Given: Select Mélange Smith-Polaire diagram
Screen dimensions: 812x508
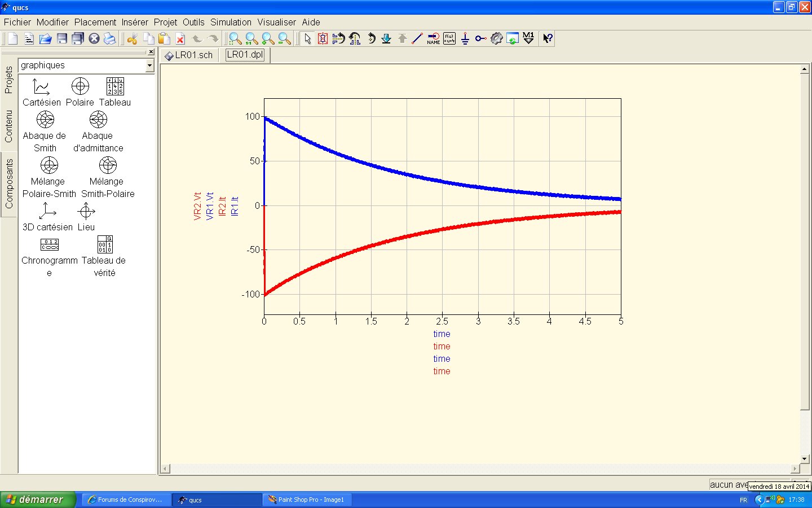Looking at the screenshot, I should 108,178.
